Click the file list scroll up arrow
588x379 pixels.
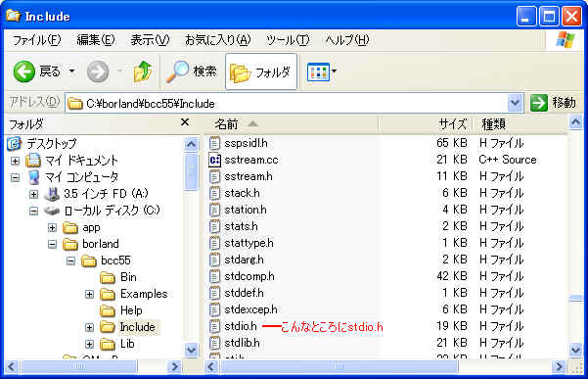pyautogui.click(x=575, y=122)
